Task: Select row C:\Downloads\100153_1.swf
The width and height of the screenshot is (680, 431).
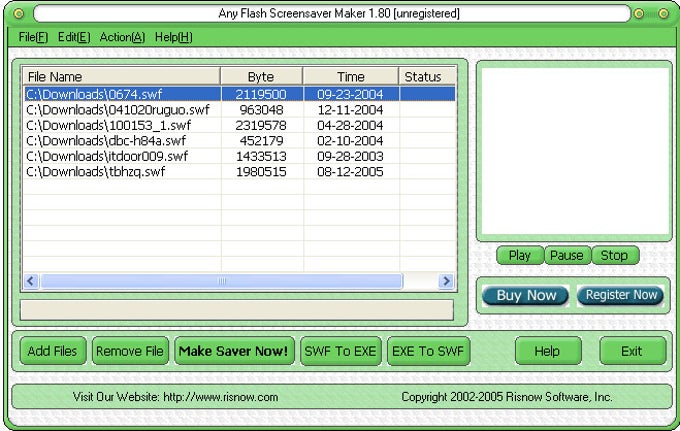Action: click(239, 125)
